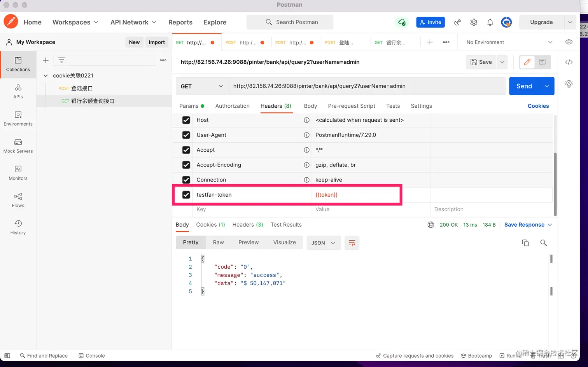Switch to the Tests tab
Image resolution: width=588 pixels, height=367 pixels.
tap(393, 106)
